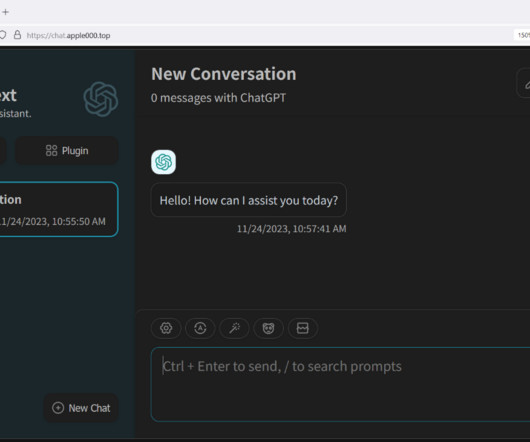
Task: Focus the message input 'Ctrl + Enter to send'
Action: (x=340, y=384)
